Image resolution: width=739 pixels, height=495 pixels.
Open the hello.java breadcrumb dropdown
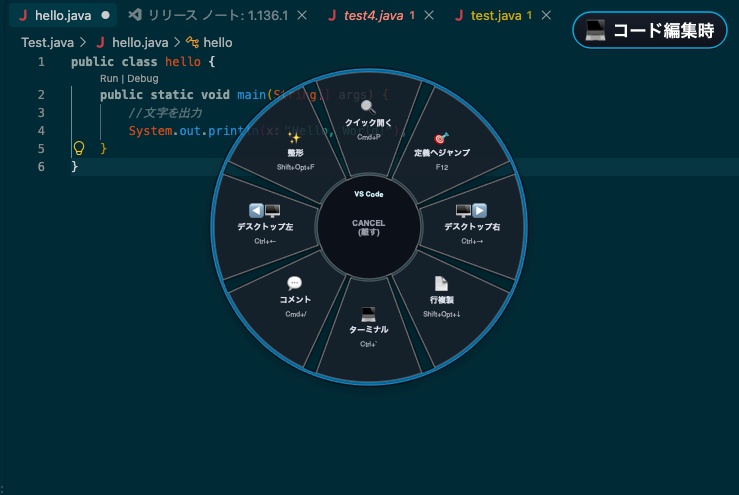point(140,42)
